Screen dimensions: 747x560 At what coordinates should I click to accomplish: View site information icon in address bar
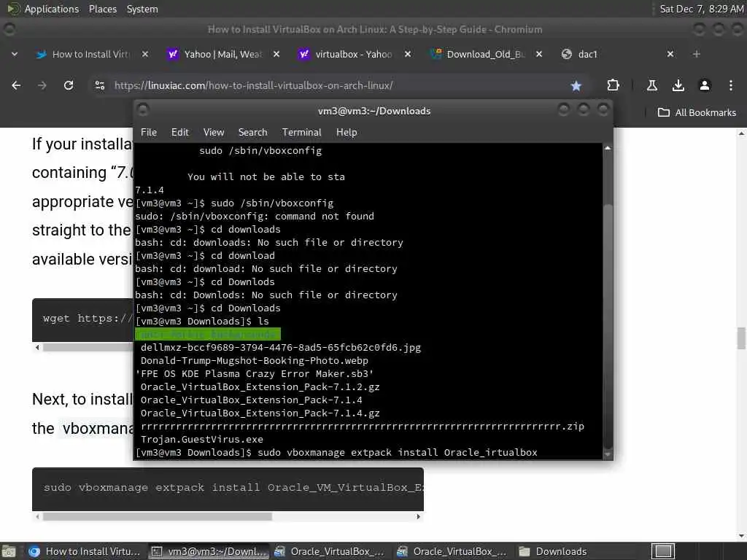(x=100, y=85)
